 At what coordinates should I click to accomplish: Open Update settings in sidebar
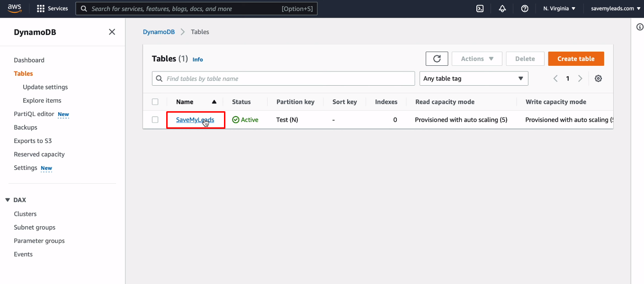(x=45, y=87)
